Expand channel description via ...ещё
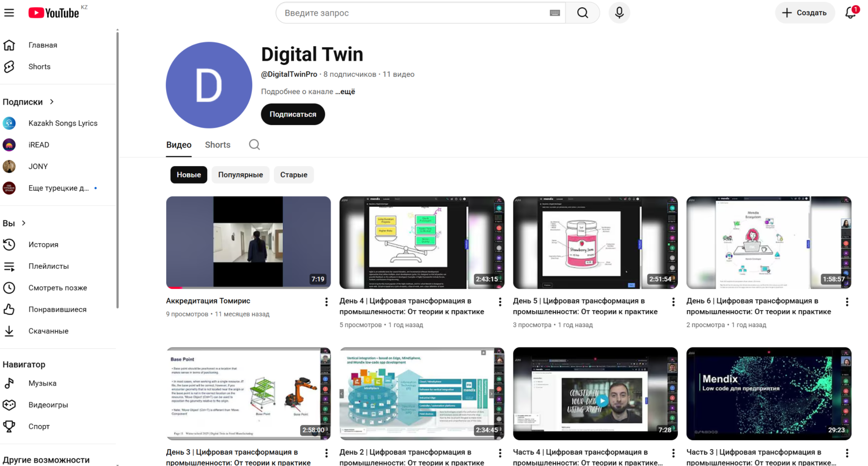Screen dimensions: 868x466 (x=345, y=92)
